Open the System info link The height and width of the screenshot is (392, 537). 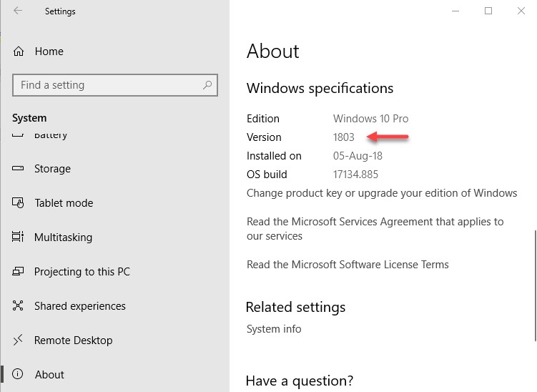274,329
